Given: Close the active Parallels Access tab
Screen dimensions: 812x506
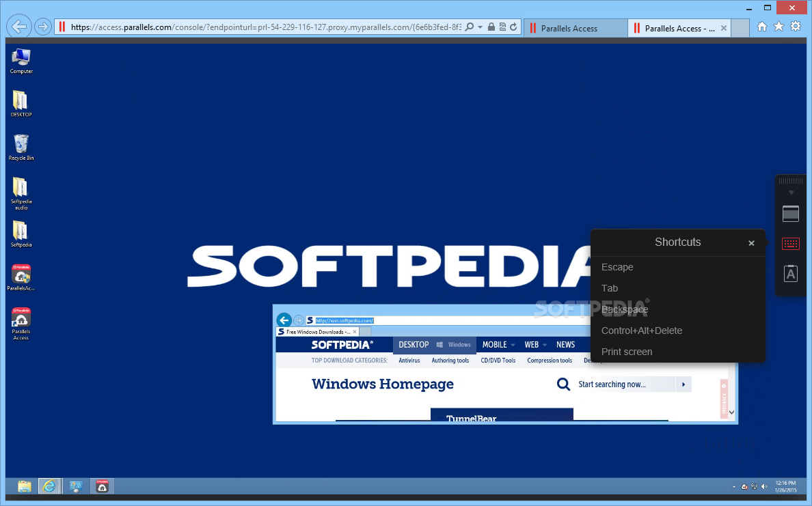Looking at the screenshot, I should [x=723, y=29].
